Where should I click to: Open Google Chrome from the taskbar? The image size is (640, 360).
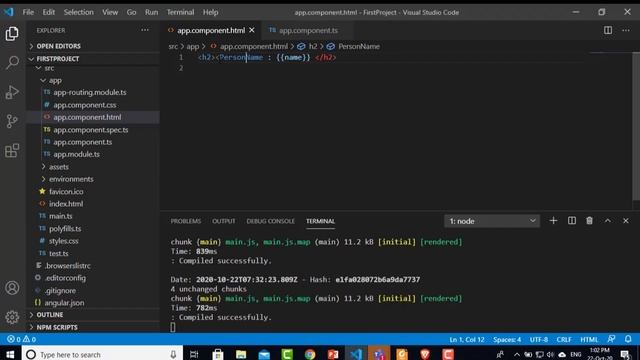[x=310, y=354]
